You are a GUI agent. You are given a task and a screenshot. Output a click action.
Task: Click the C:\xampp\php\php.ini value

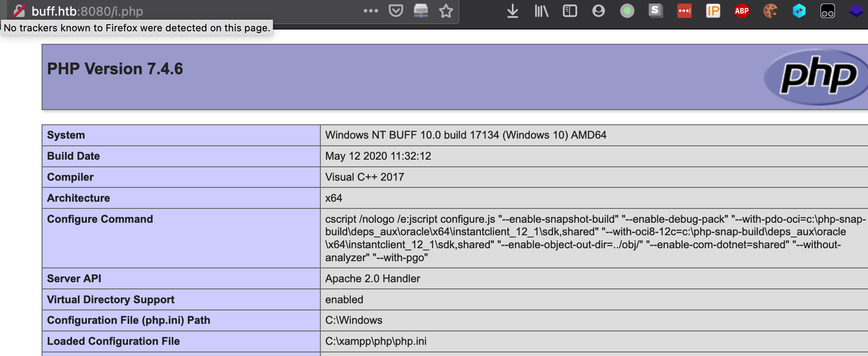[376, 341]
